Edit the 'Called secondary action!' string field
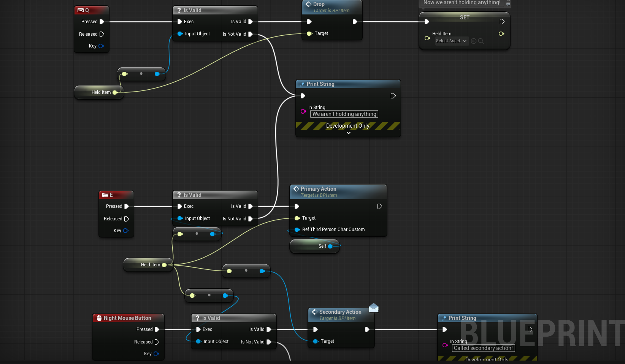Image resolution: width=625 pixels, height=364 pixels. (x=483, y=348)
